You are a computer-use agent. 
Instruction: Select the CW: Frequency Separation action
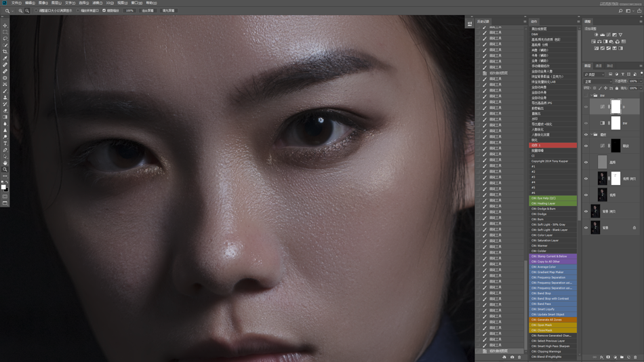coord(552,277)
